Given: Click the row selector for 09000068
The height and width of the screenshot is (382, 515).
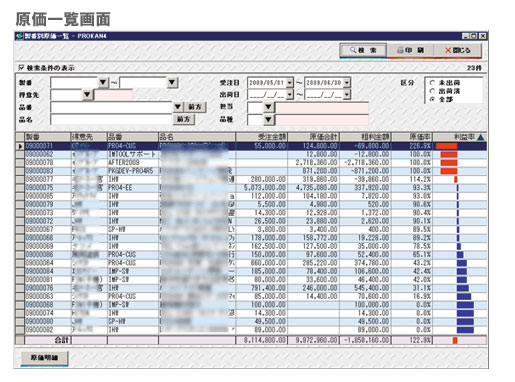Looking at the screenshot, I should pyautogui.click(x=20, y=305).
